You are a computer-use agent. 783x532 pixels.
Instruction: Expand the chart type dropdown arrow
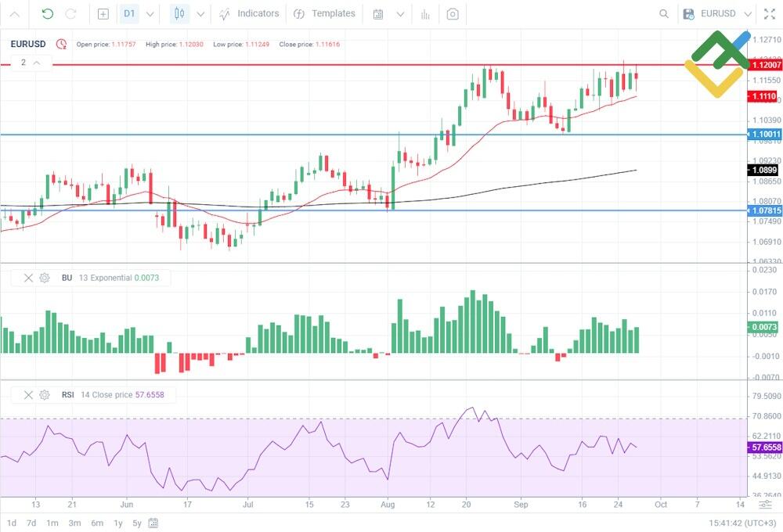pyautogui.click(x=201, y=13)
